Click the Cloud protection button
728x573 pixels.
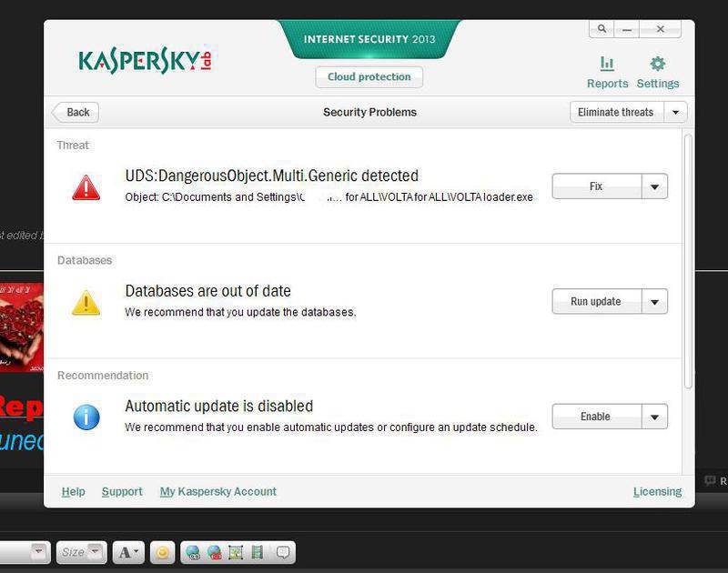369,77
